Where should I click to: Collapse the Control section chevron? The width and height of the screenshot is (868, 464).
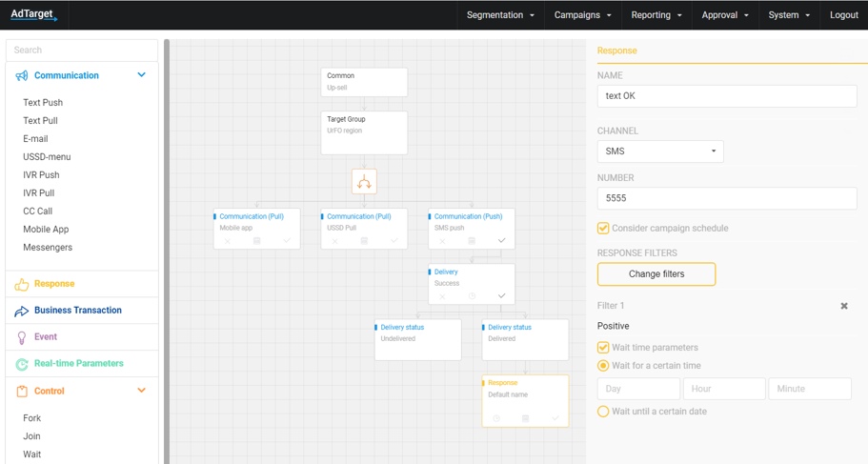click(x=142, y=391)
